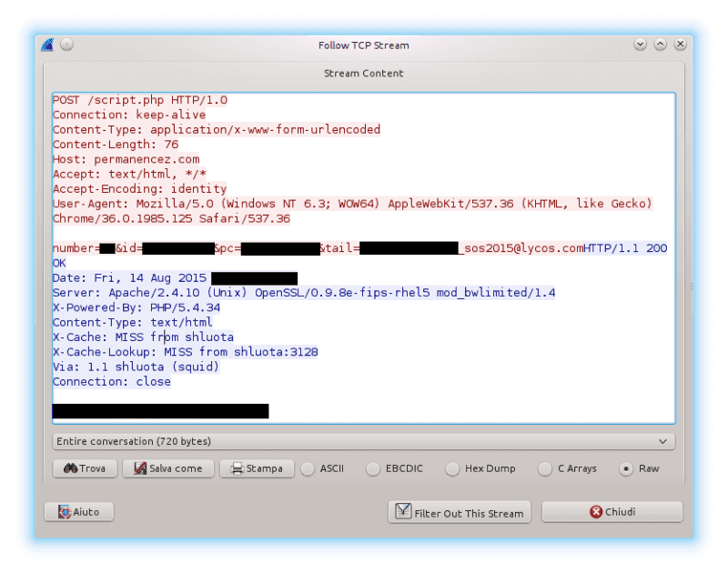Click the Wireshark fin icon in title bar

(48, 45)
